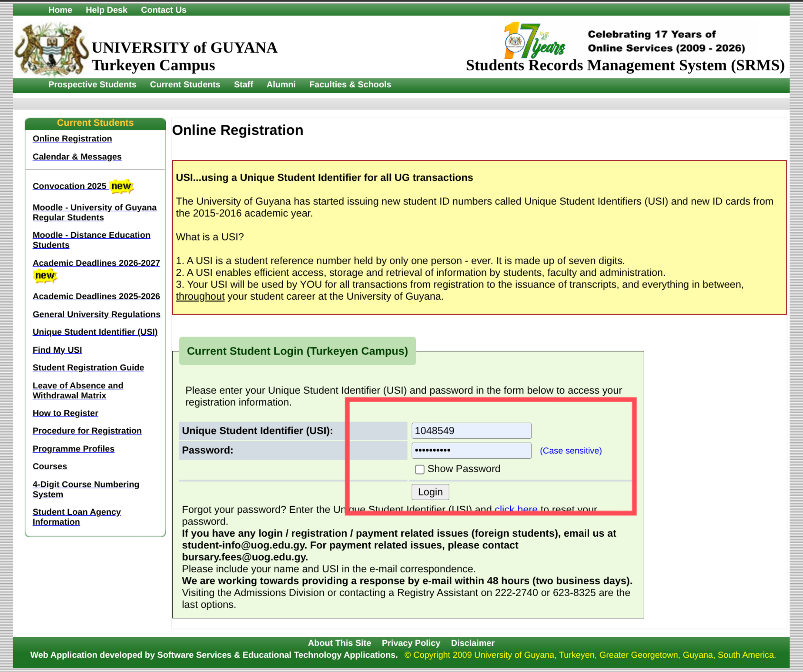
Task: Open the Alumni menu item
Action: click(281, 84)
